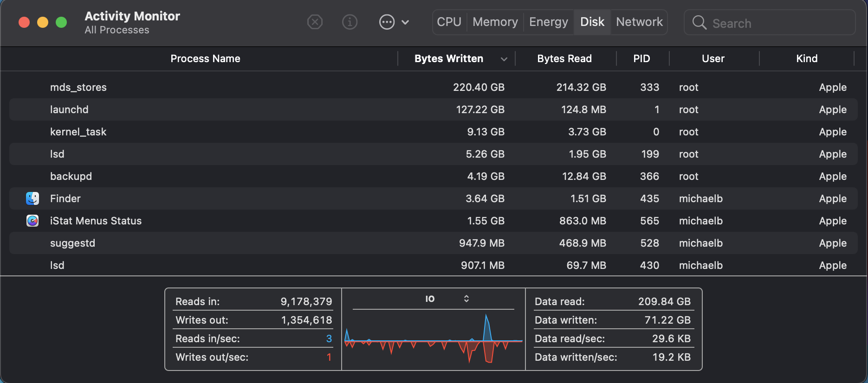This screenshot has width=868, height=383.
Task: Open the IO graph type selector
Action: 466,299
